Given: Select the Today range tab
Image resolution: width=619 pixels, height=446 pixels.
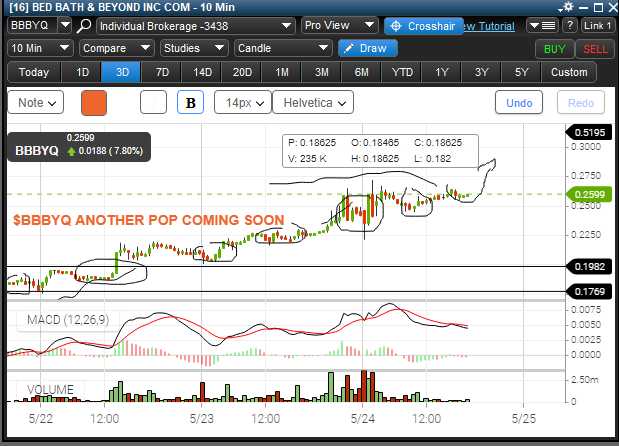Looking at the screenshot, I should click(34, 72).
